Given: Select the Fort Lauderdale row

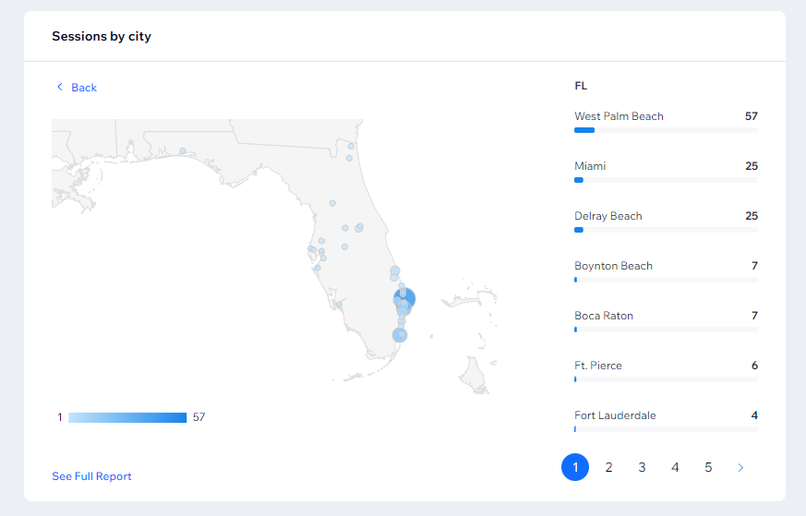Looking at the screenshot, I should click(x=666, y=421).
